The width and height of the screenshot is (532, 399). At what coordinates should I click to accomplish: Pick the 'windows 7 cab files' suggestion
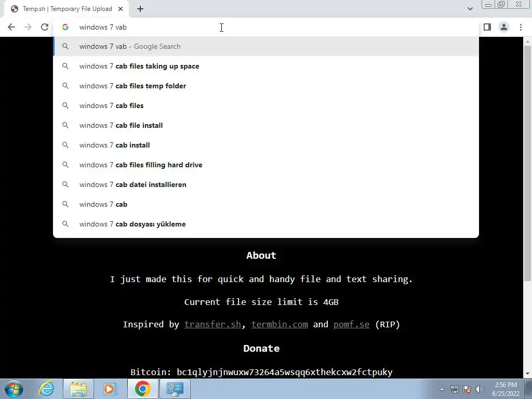click(x=266, y=105)
